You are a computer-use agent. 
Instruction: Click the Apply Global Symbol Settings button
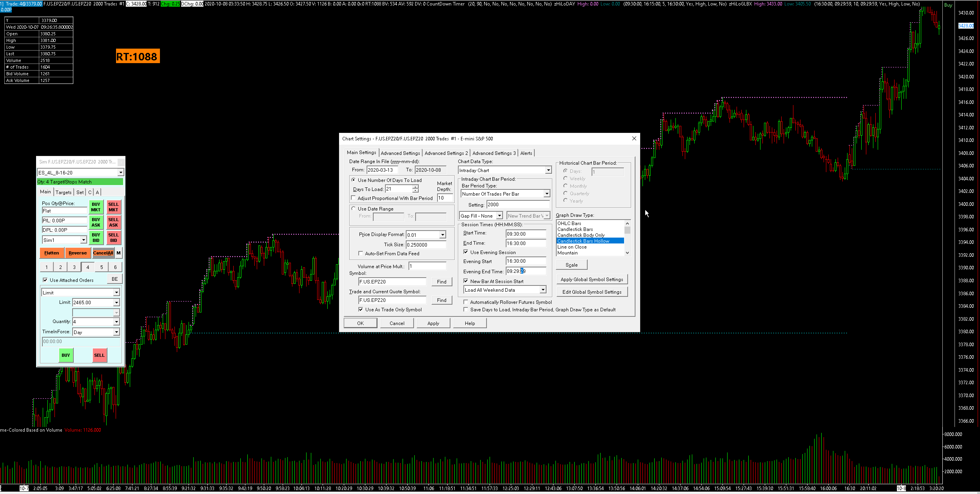[x=592, y=280]
